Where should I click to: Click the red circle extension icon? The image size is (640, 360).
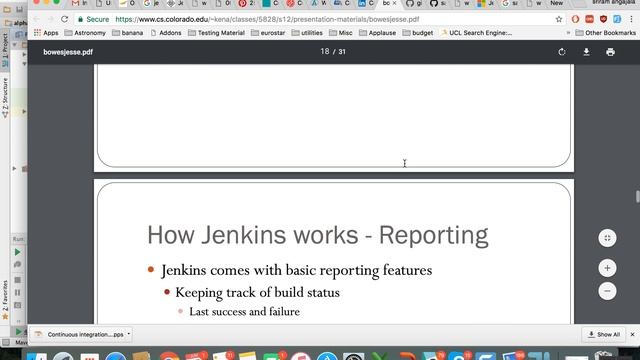(576, 19)
